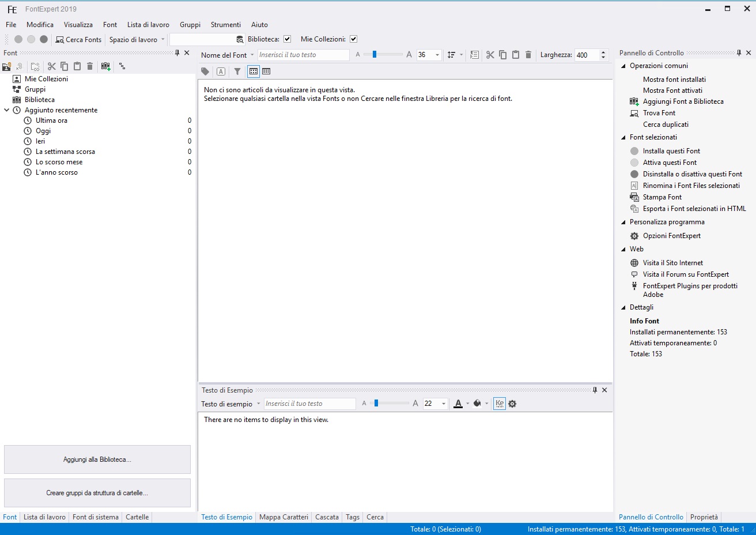This screenshot has height=535, width=756.
Task: Click the copy icon in the font view toolbar
Action: pyautogui.click(x=503, y=55)
